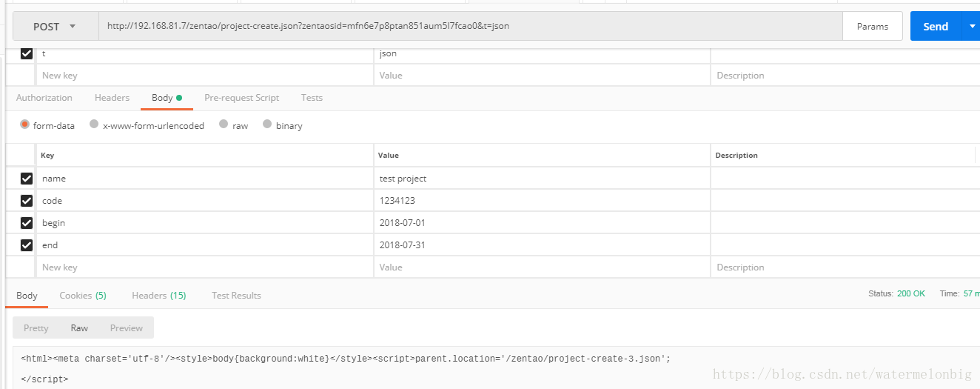Switch response view to Raw

tap(79, 328)
